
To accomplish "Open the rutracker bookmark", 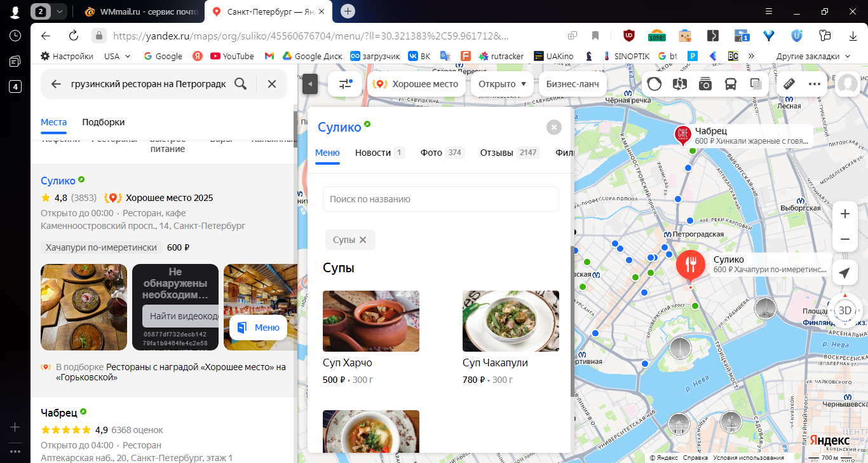I will pyautogui.click(x=501, y=56).
